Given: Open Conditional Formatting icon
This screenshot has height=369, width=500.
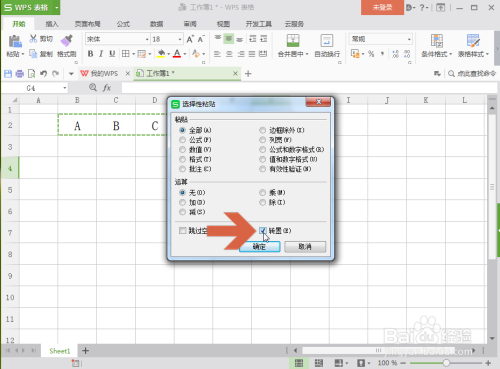Looking at the screenshot, I should (436, 41).
